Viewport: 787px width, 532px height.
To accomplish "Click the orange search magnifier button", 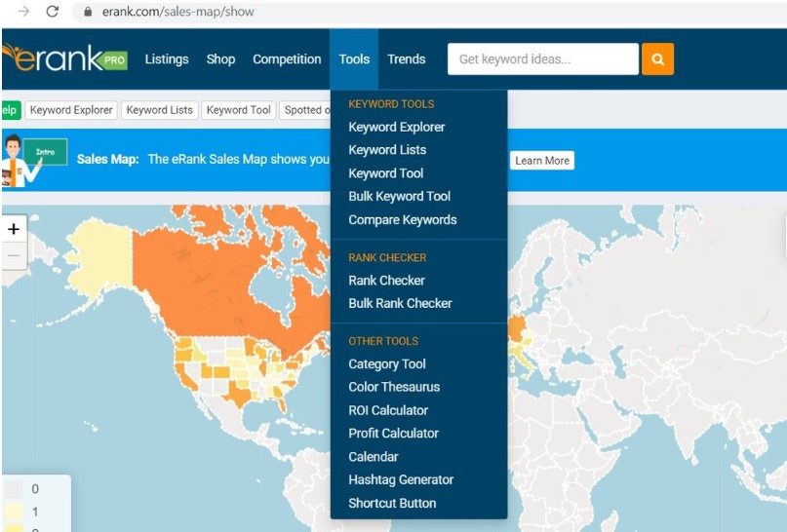I will 657,59.
